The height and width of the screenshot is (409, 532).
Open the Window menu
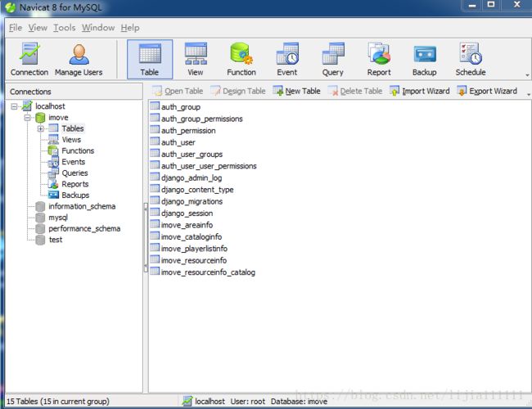coord(98,28)
